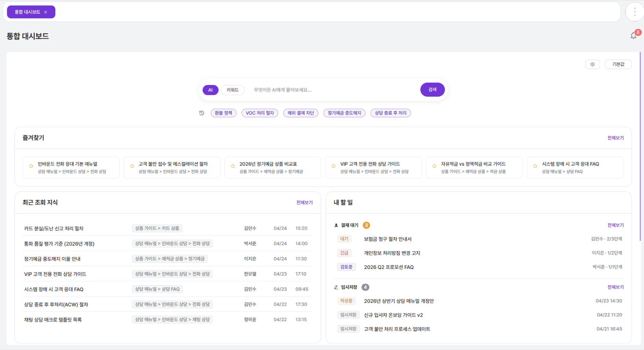Viewport: 644px width, 350px height.
Task: Click the 대기 status tag
Action: [x=344, y=239]
